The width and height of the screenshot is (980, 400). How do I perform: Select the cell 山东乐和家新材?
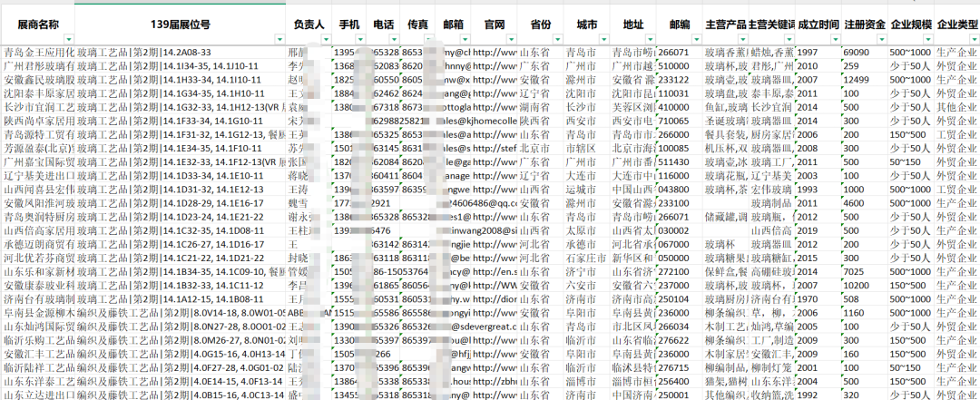(37, 271)
